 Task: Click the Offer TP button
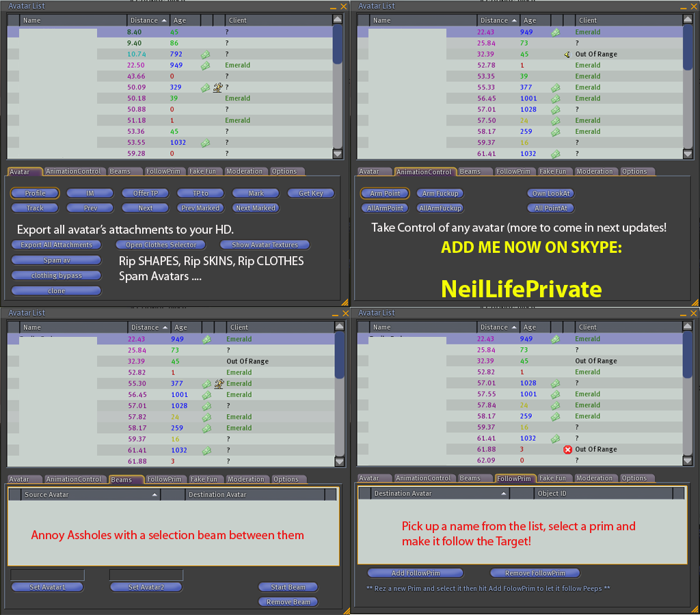[x=146, y=193]
